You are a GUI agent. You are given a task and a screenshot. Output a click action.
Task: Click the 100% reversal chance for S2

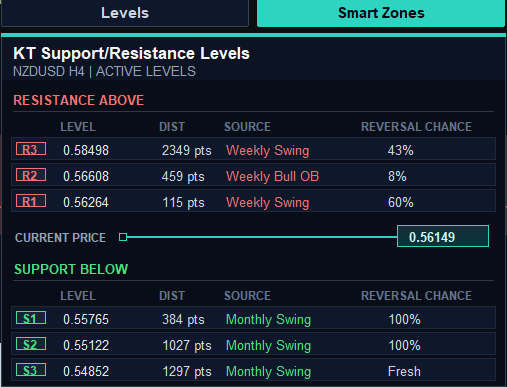(404, 345)
